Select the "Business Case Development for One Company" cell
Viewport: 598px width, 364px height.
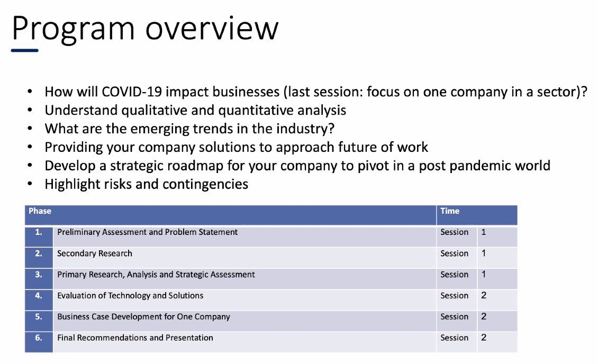tap(143, 317)
